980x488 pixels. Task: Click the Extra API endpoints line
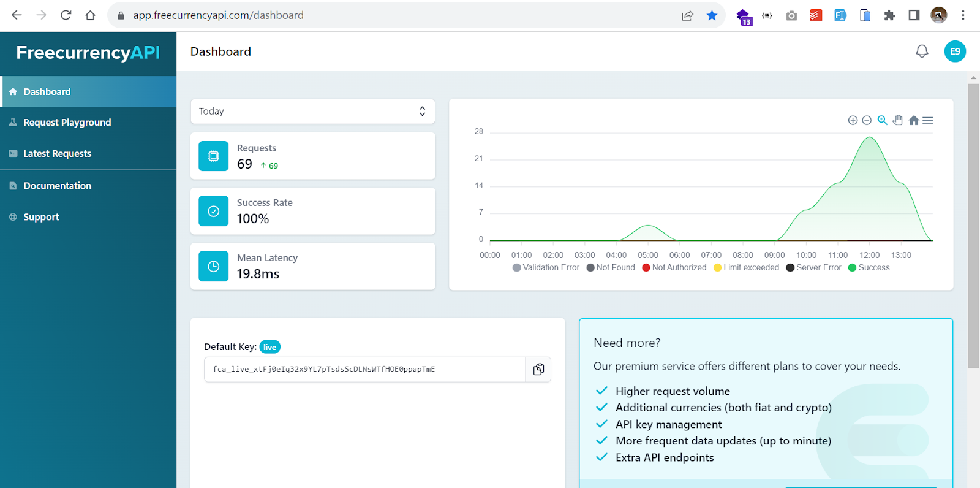pos(665,457)
